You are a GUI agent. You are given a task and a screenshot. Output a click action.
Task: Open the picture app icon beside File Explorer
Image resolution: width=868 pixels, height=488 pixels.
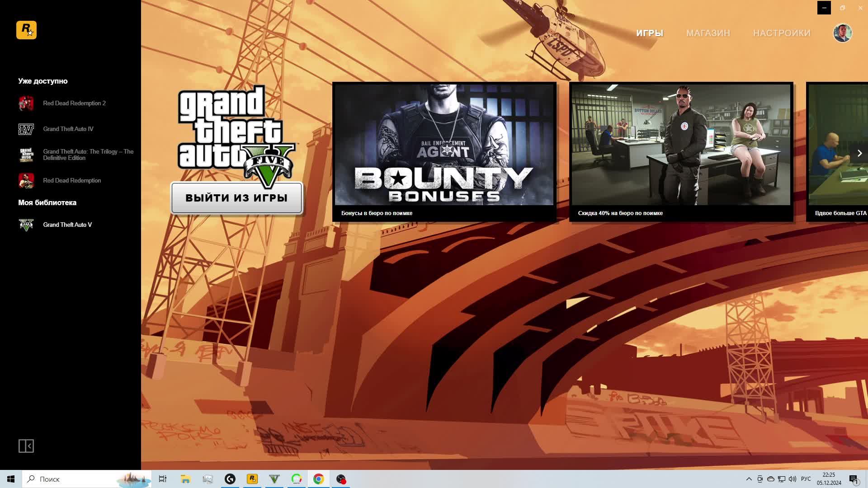click(x=208, y=479)
